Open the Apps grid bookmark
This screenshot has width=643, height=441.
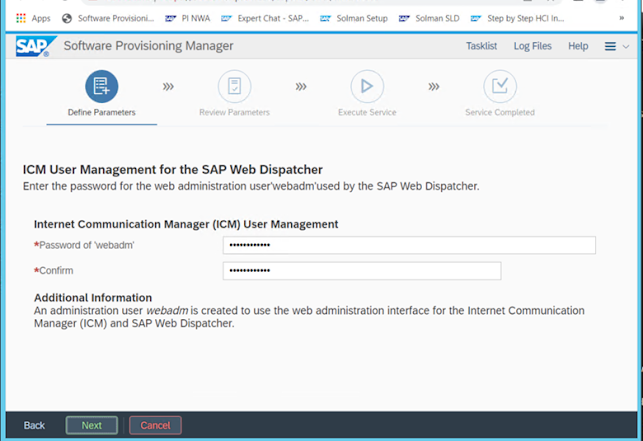tap(33, 18)
